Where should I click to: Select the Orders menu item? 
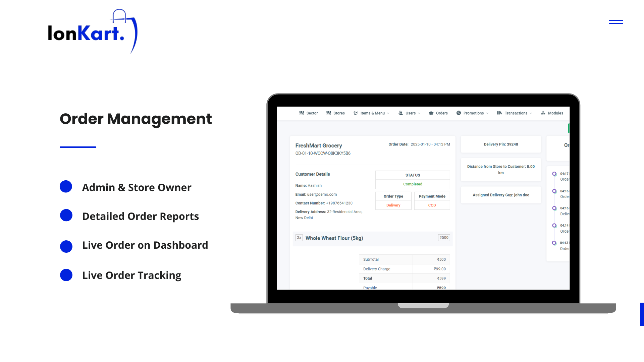tap(438, 113)
